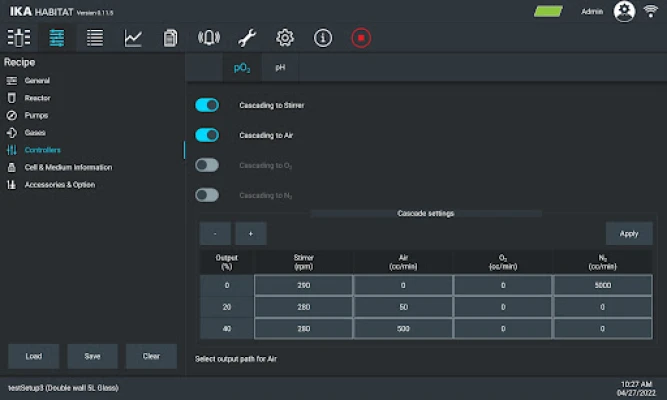
Task: Edit the N₂ value field showing 5000
Action: (x=603, y=285)
